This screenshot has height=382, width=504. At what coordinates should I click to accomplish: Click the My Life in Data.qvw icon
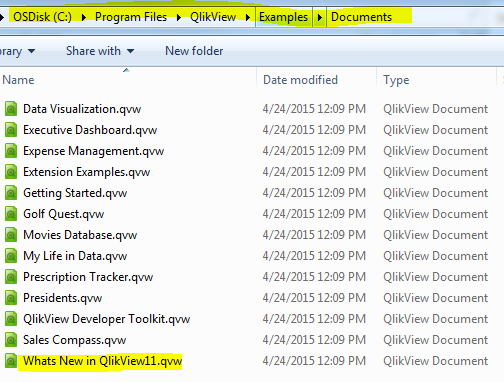coord(11,256)
